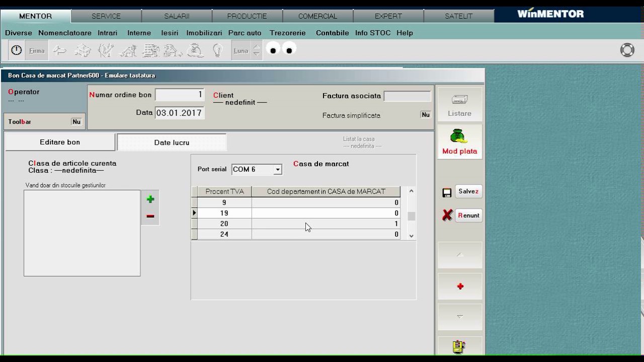644x362 pixels.
Task: Click the floppy disk save icon
Action: 447,193
